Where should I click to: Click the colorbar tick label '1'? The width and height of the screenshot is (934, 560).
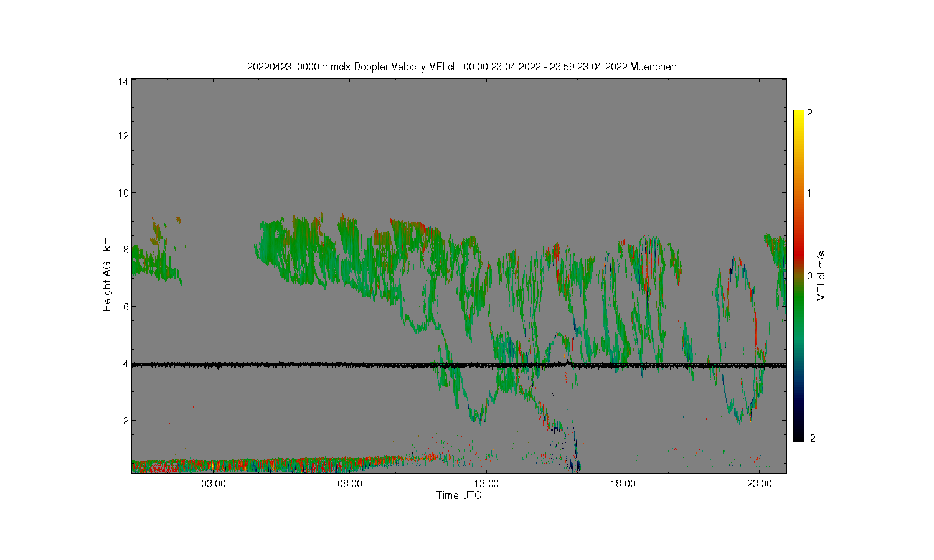coord(809,193)
